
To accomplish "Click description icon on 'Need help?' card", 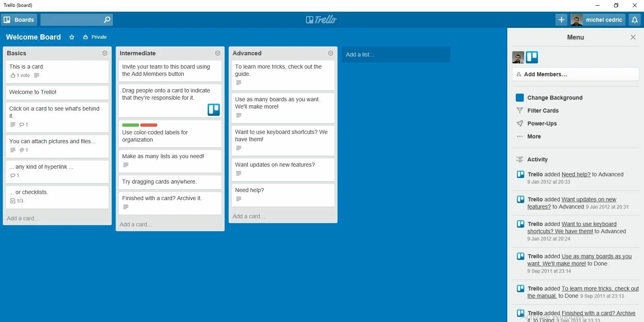I will (x=239, y=199).
